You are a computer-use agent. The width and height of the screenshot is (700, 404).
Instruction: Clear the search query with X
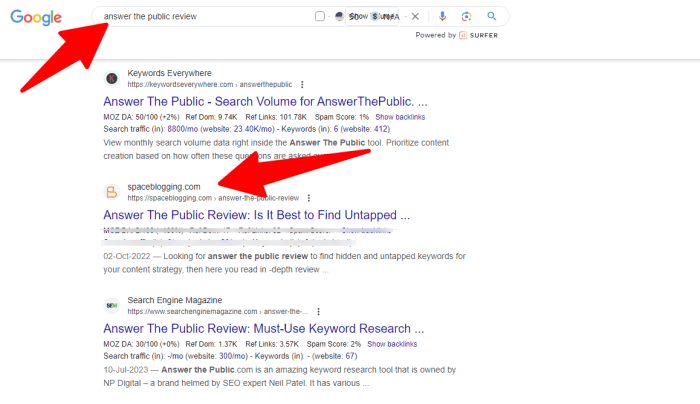415,17
